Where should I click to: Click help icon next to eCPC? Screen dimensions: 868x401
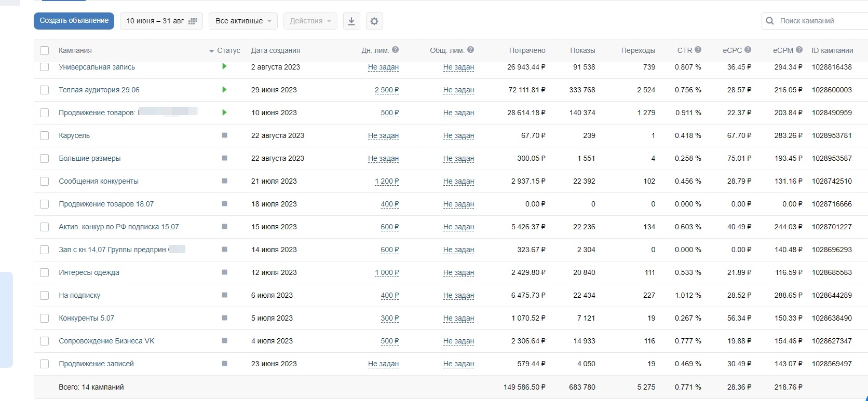click(x=748, y=50)
